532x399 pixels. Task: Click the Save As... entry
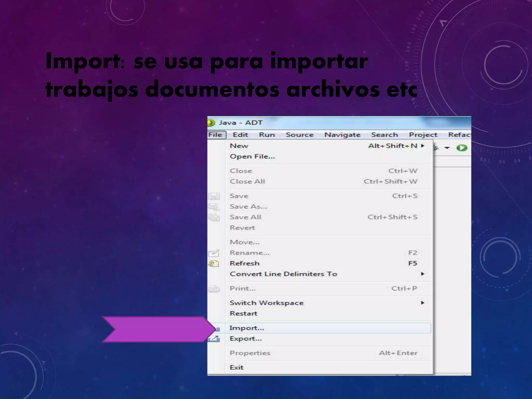coord(329,207)
